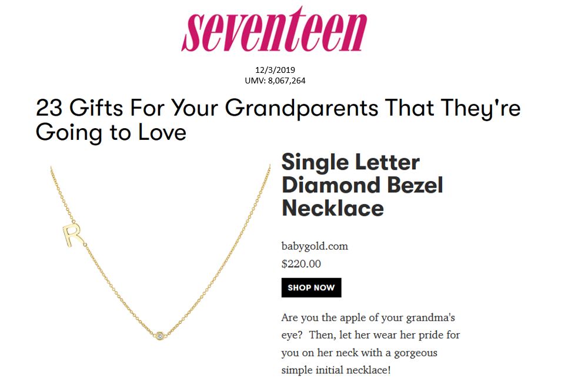Click the 'you on her neck' description line
Screen dimensions: 588x385
359,353
